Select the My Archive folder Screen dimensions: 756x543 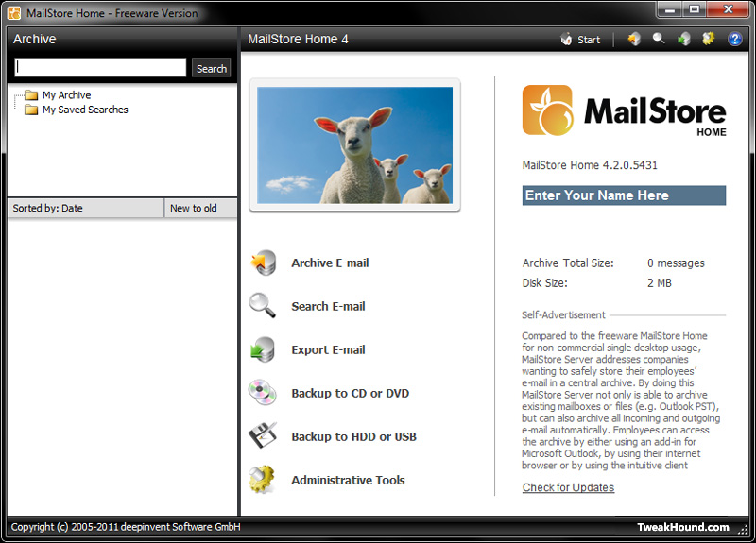click(x=66, y=95)
